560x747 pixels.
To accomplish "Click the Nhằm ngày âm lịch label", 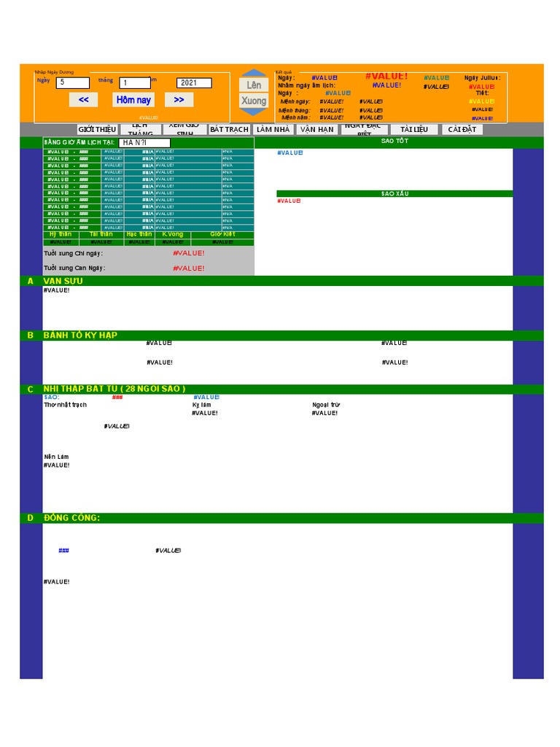I will pos(307,85).
